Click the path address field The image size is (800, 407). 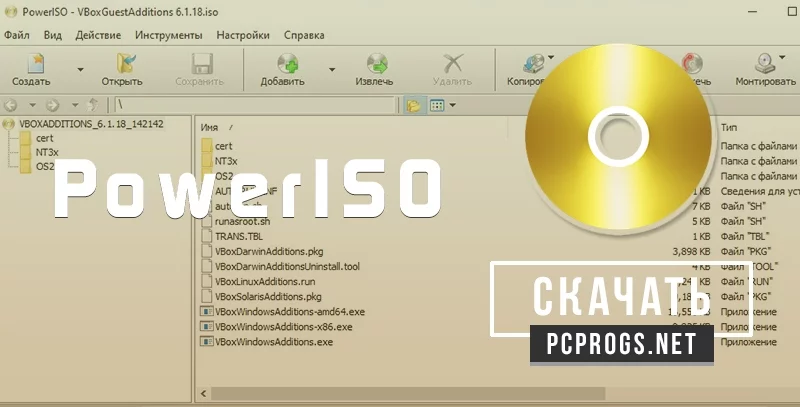pos(255,105)
